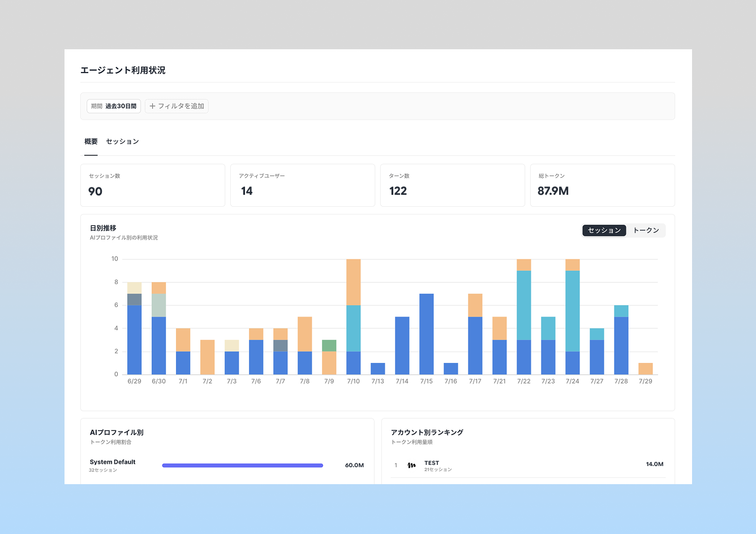Open the セッション tab
The height and width of the screenshot is (534, 756).
[x=122, y=142]
